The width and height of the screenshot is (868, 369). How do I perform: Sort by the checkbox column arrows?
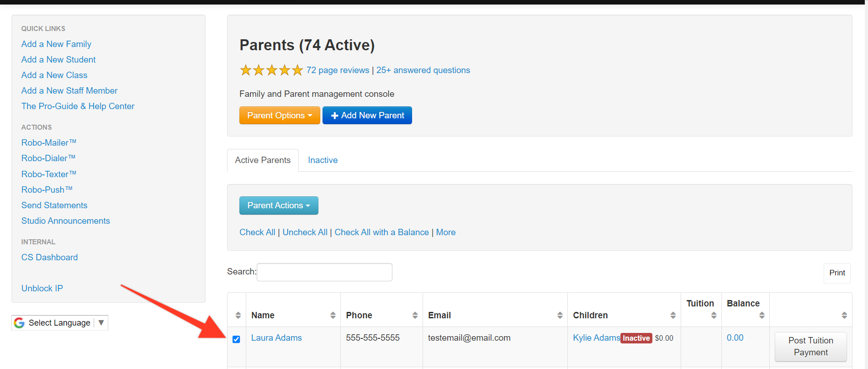[238, 315]
